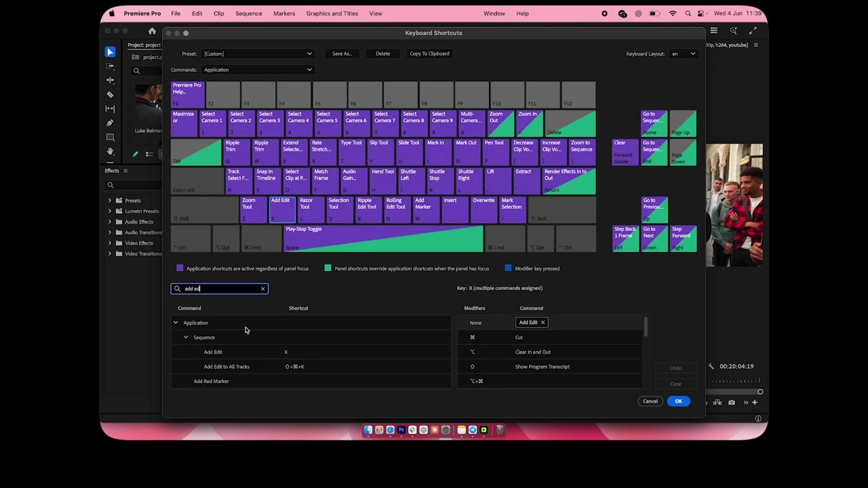Click the Cancel button
Screen dimensions: 868x488
point(650,401)
